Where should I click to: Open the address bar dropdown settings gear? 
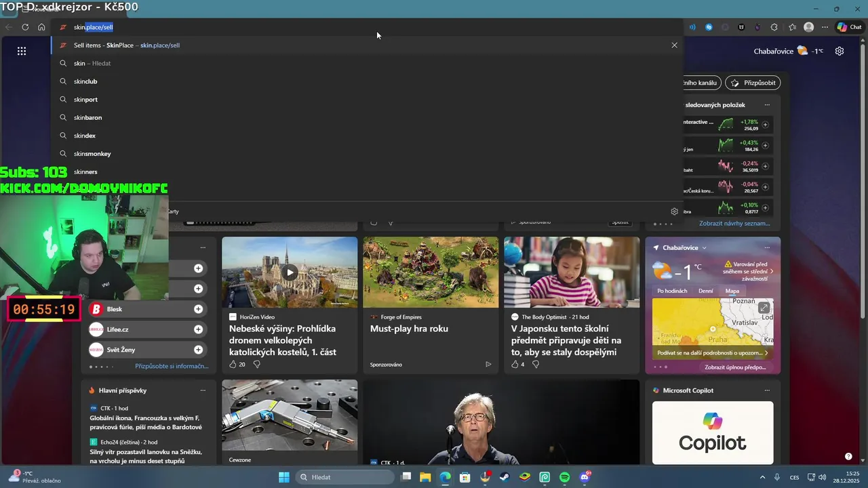coord(674,211)
